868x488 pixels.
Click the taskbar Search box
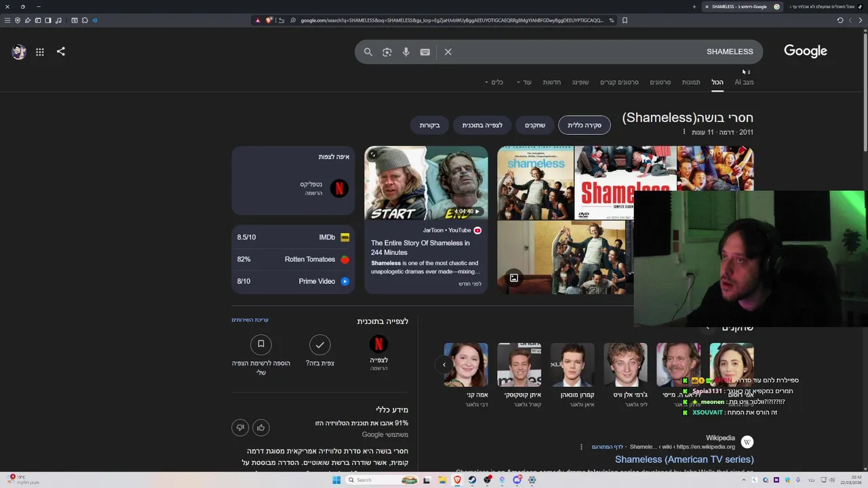(382, 480)
